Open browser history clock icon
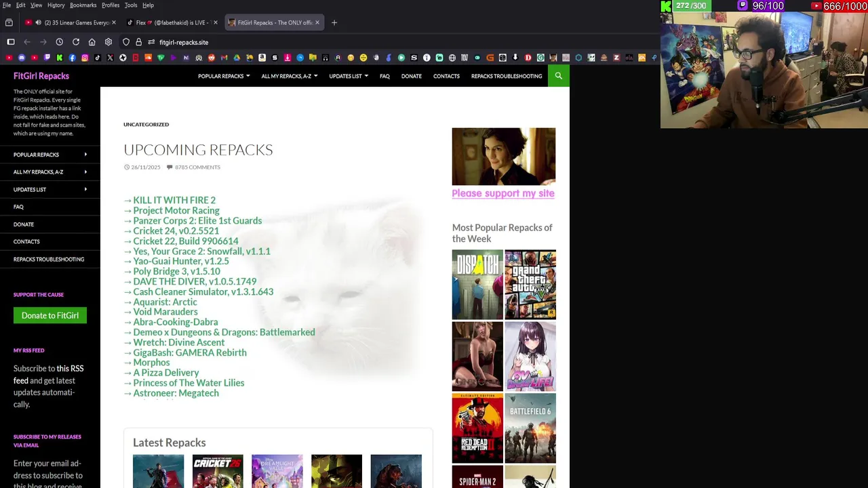The height and width of the screenshot is (488, 868). click(60, 42)
